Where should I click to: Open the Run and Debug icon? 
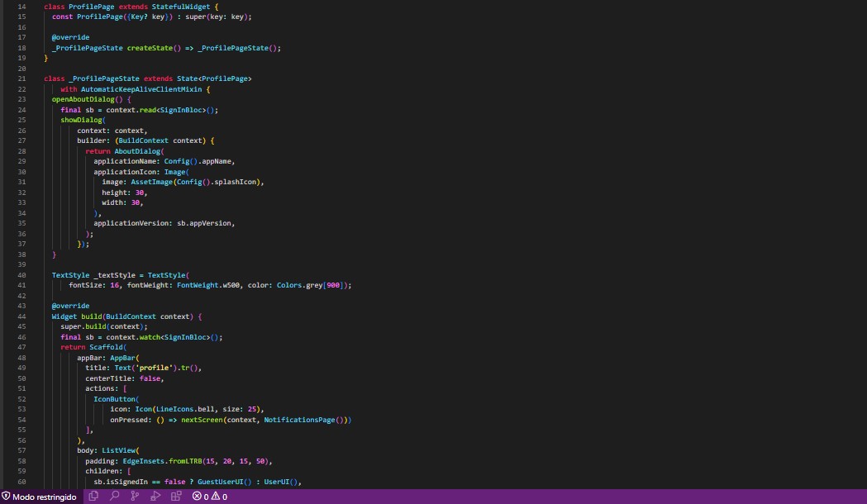(x=155, y=497)
